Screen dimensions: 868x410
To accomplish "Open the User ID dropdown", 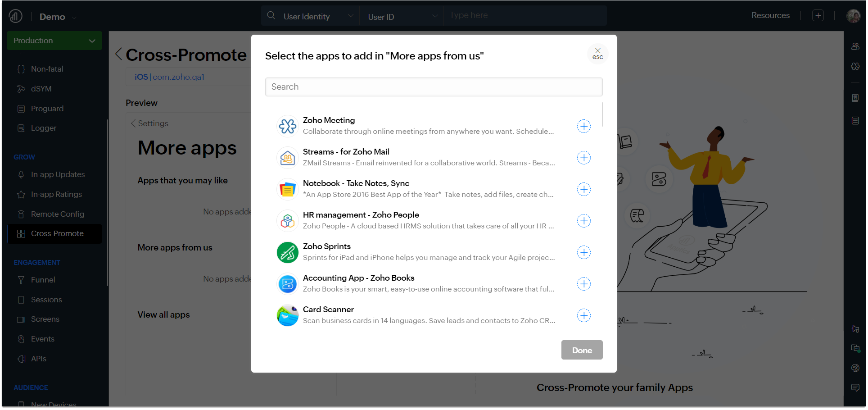I will point(402,17).
